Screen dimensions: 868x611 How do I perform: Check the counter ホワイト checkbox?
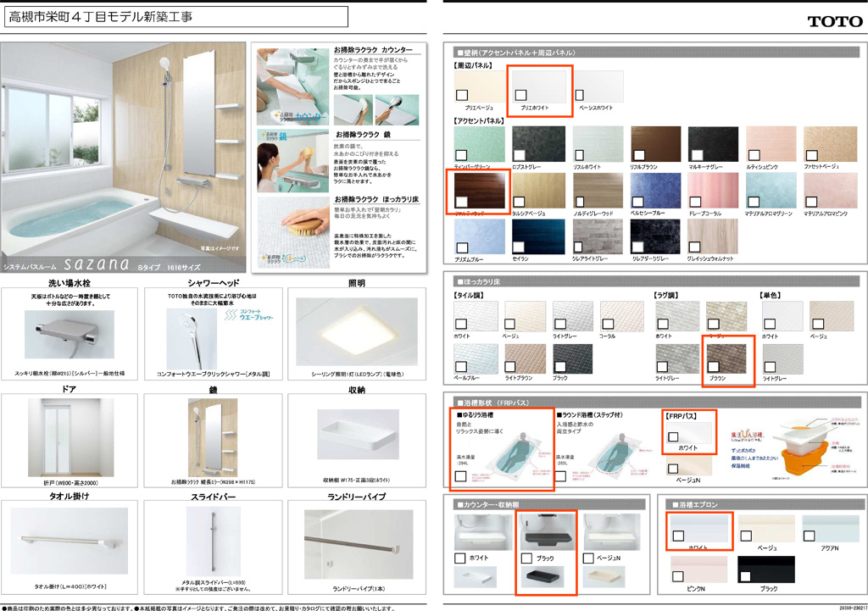tap(459, 558)
